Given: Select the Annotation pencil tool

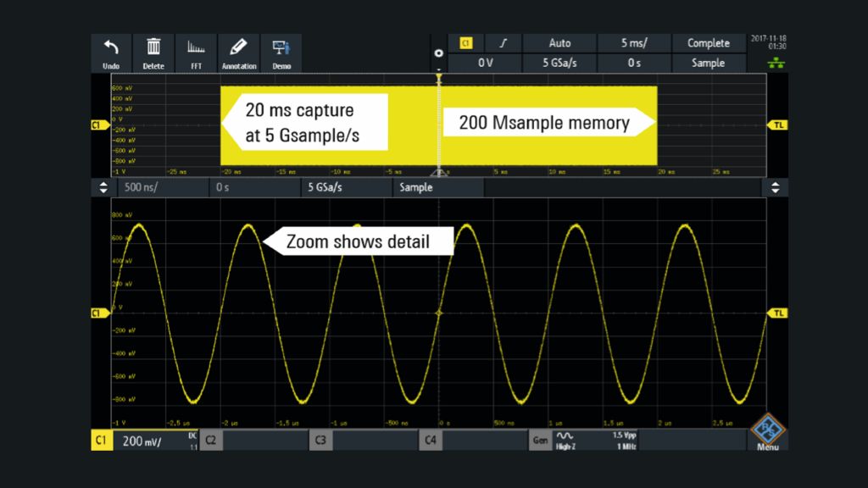Looking at the screenshot, I should 238,48.
